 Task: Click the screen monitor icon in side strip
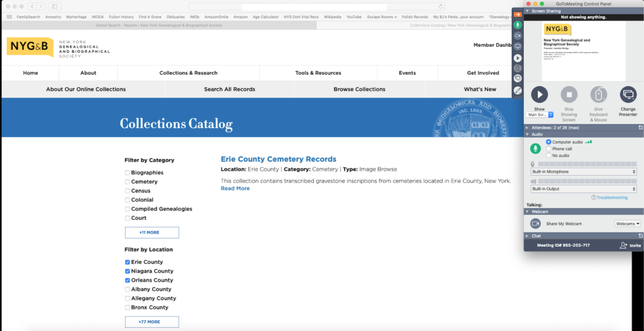coord(518,46)
